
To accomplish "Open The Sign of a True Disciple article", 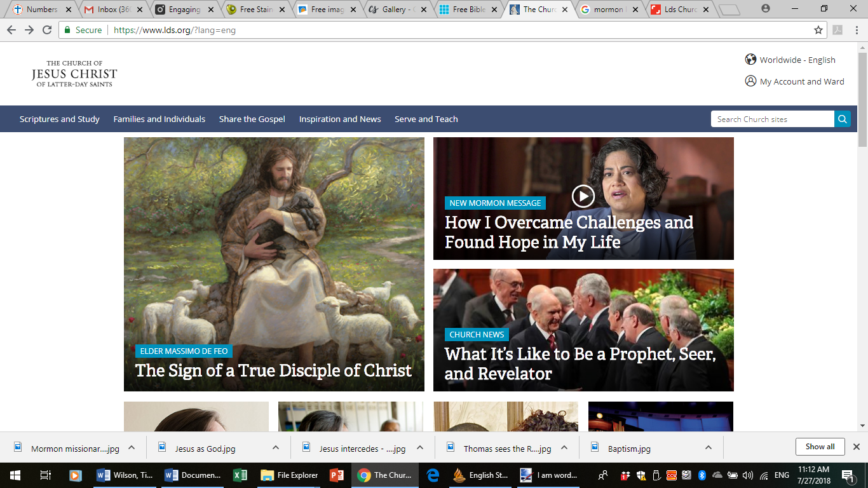I will (x=273, y=370).
